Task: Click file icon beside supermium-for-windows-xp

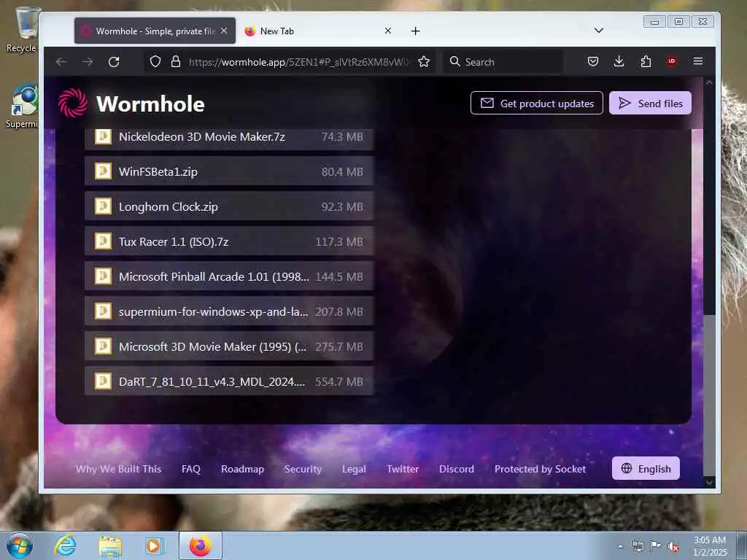Action: (x=103, y=311)
